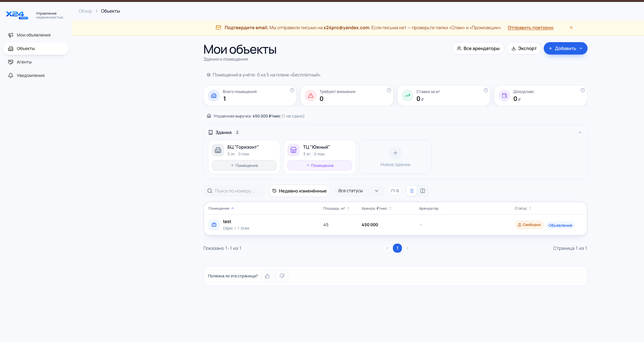This screenshot has width=644, height=342.
Task: Sort table by Помещение column
Action: tap(221, 208)
